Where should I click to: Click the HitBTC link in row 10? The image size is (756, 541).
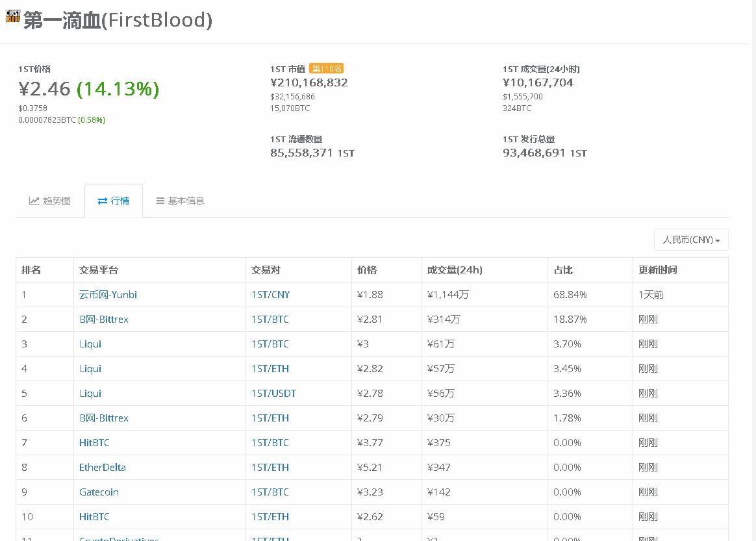point(94,516)
